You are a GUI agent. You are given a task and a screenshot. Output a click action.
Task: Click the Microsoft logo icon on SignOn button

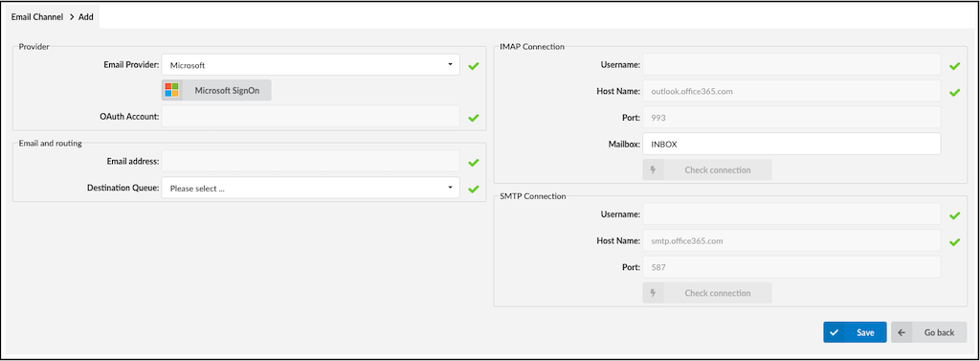172,90
